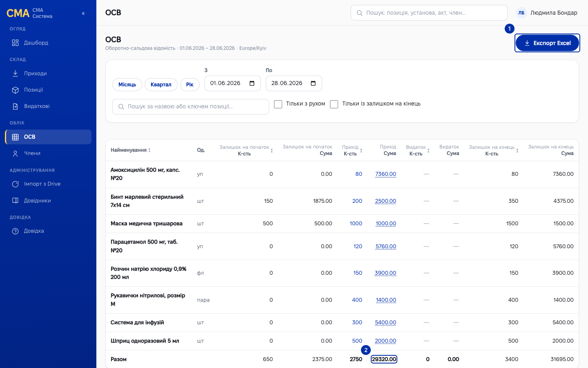Image resolution: width=588 pixels, height=368 pixels.
Task: Click the user name Людмила Бондар
Action: (x=554, y=13)
